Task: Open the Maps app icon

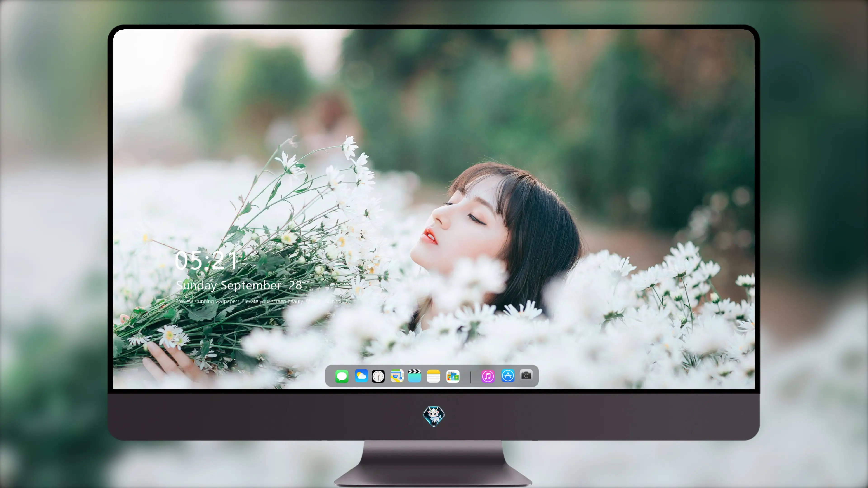Action: [397, 376]
